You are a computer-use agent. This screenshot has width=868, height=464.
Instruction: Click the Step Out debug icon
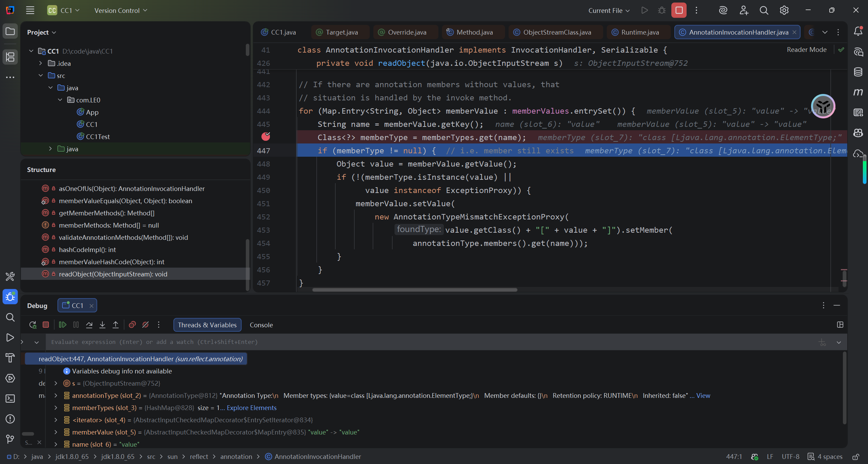pos(116,325)
